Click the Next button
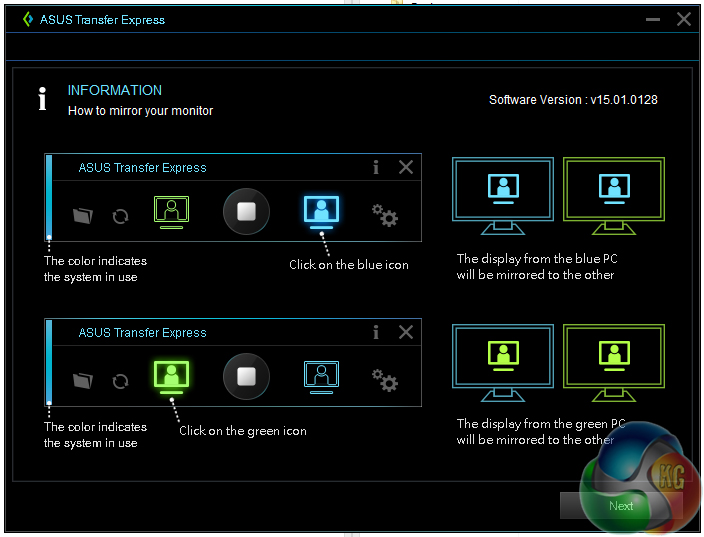The image size is (704, 537). click(621, 506)
